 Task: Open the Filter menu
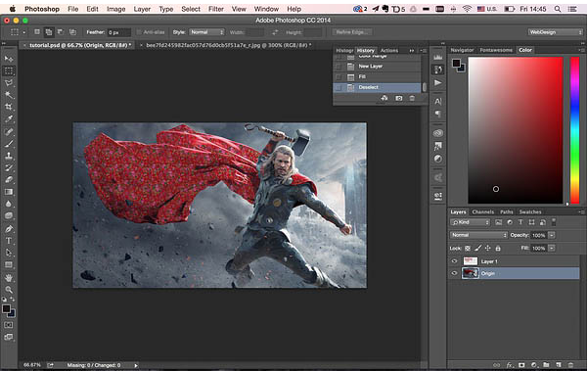pos(216,9)
